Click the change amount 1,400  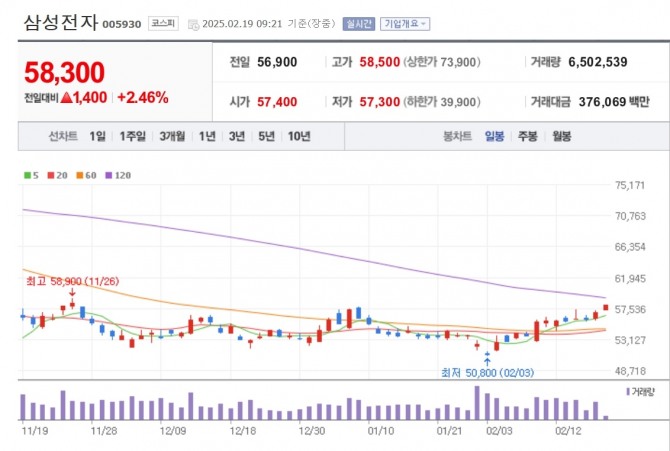[x=90, y=98]
